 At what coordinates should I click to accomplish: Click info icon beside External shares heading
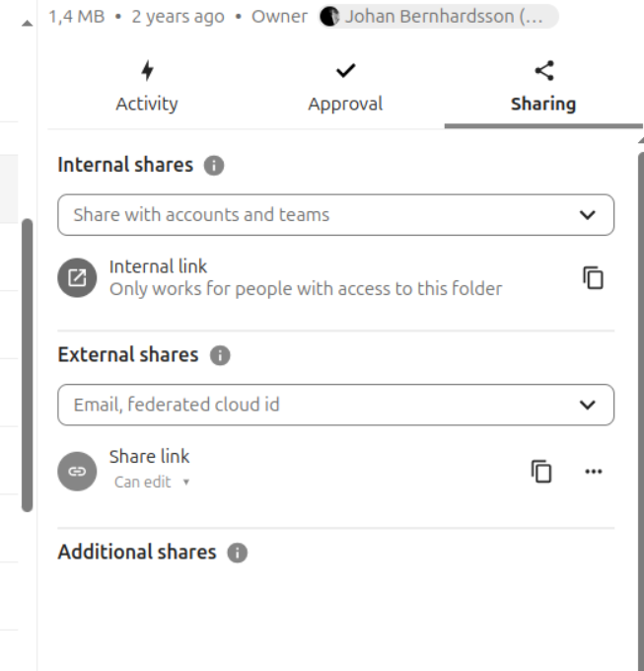pyautogui.click(x=220, y=355)
